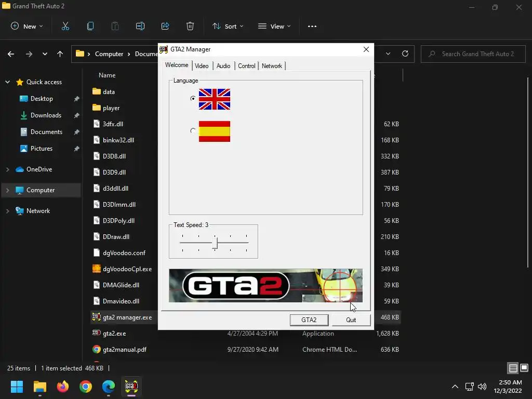Image resolution: width=532 pixels, height=399 pixels.
Task: Open Downloads in Quick access
Action: 46,115
